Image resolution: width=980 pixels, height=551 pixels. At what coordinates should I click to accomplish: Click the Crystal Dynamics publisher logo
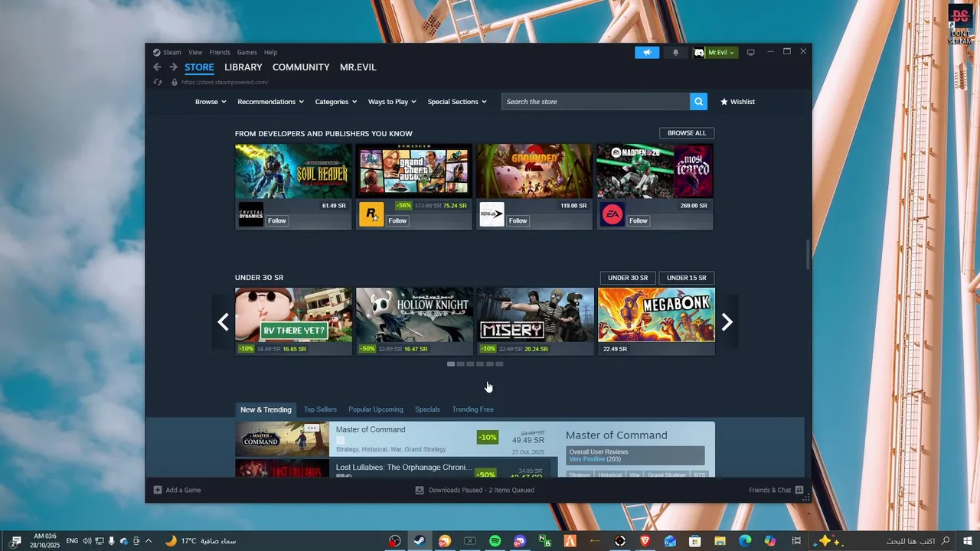[x=251, y=214]
